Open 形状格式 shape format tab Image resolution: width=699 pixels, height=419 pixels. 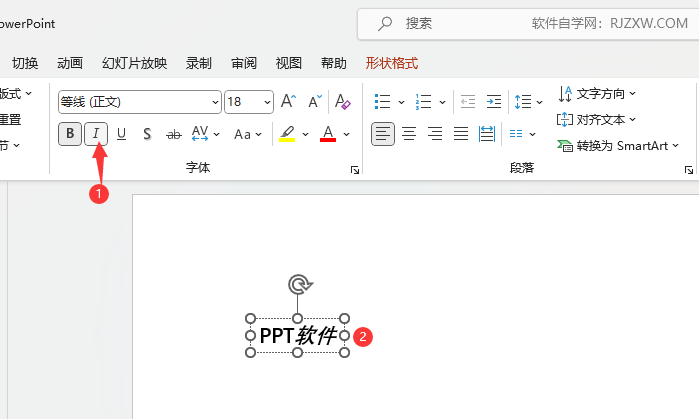392,63
